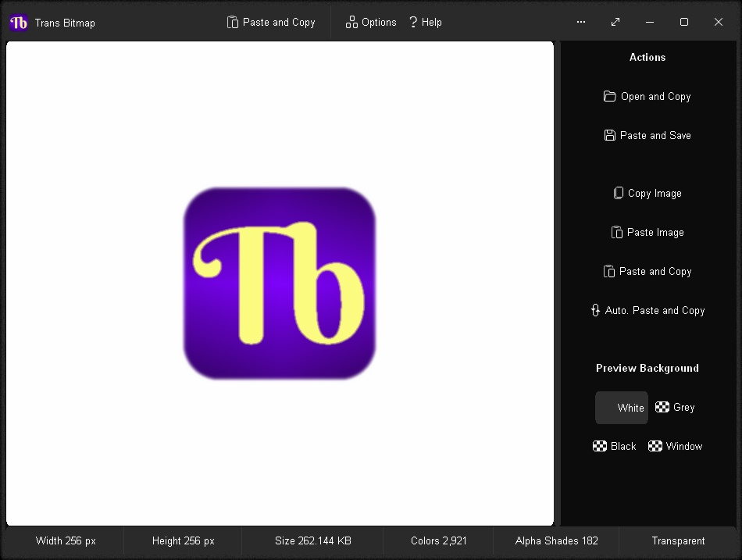
Task: Maximize the Trans Bitmap window
Action: point(683,22)
